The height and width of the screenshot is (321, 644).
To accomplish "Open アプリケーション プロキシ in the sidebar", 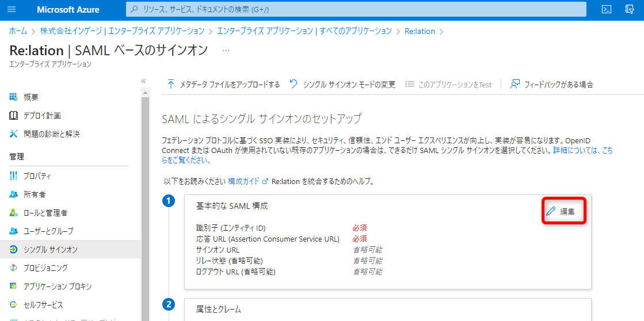I will (x=58, y=286).
